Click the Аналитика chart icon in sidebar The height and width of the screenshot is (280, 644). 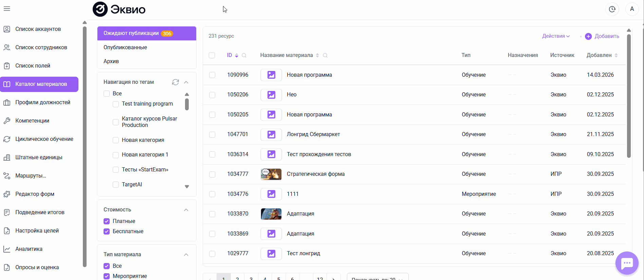(7, 249)
